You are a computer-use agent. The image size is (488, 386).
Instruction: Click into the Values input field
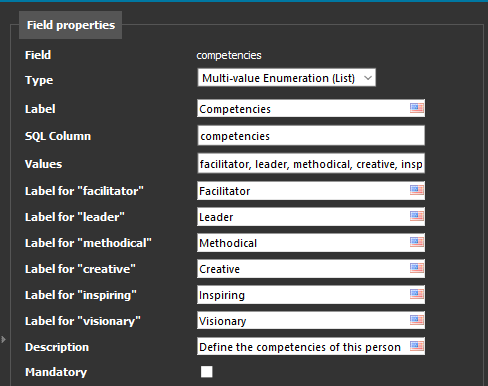[311, 163]
